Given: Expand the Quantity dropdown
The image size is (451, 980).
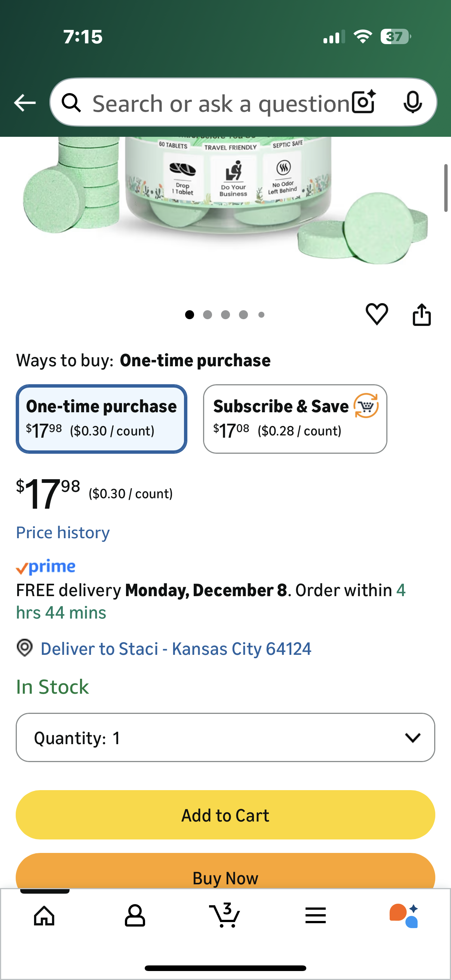Looking at the screenshot, I should point(225,738).
